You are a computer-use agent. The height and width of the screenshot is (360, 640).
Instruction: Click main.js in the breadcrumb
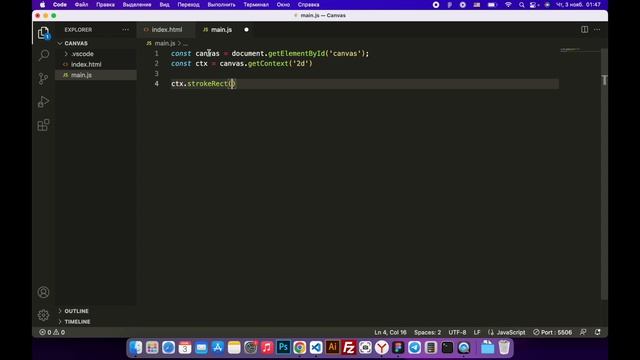tap(164, 43)
